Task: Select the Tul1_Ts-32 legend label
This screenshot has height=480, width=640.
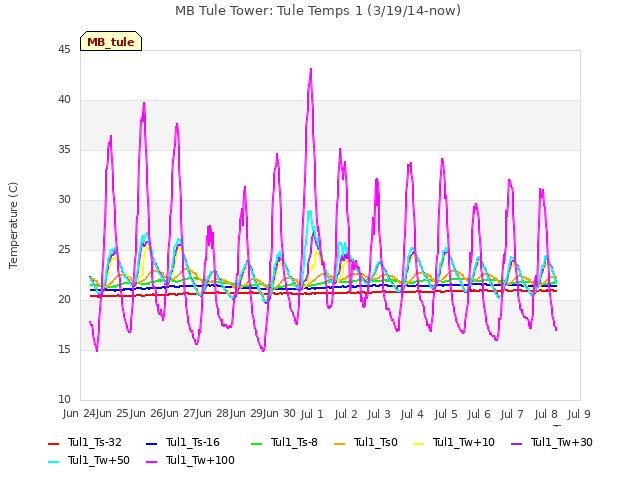Action: [x=95, y=442]
